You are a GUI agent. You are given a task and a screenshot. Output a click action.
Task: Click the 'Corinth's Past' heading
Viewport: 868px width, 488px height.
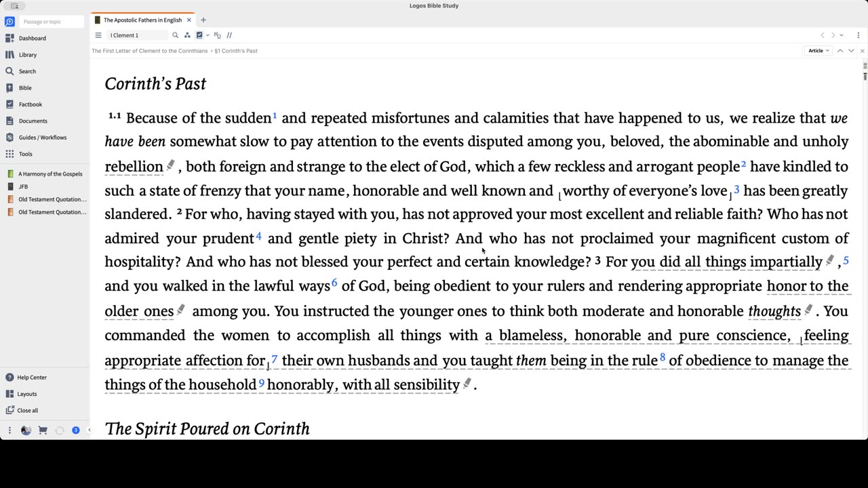click(155, 84)
